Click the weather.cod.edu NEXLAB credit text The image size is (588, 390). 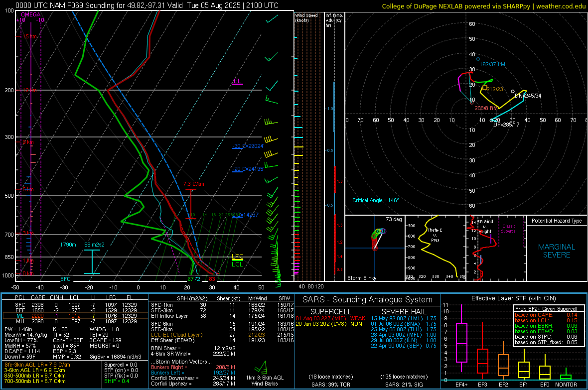[484, 6]
